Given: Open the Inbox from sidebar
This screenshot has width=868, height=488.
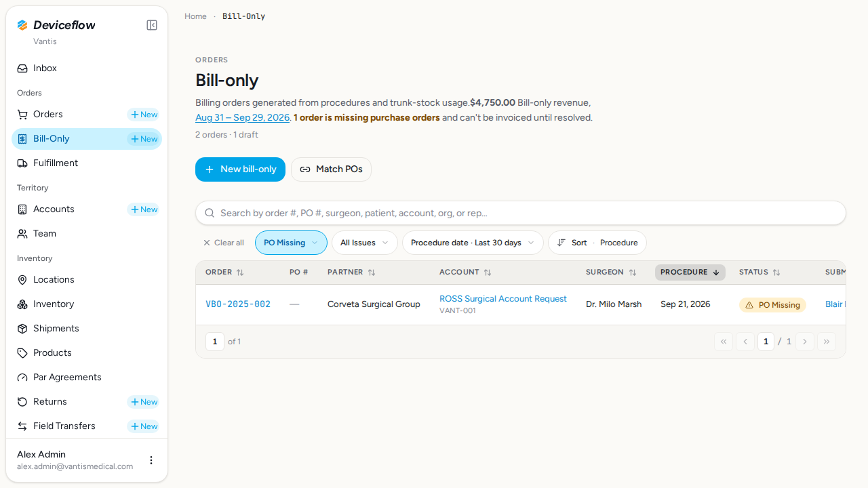Looking at the screenshot, I should 87,68.
